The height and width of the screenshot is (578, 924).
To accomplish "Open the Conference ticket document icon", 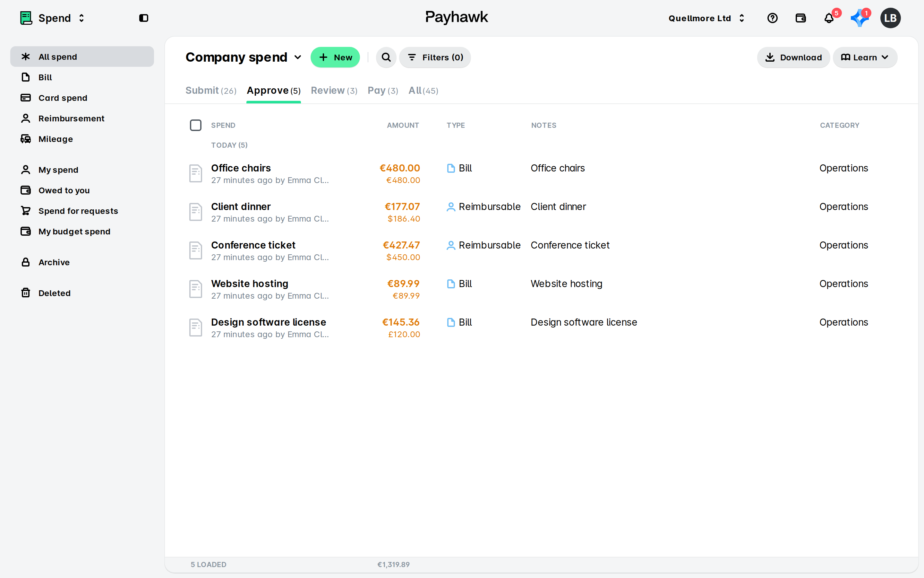I will (x=195, y=250).
